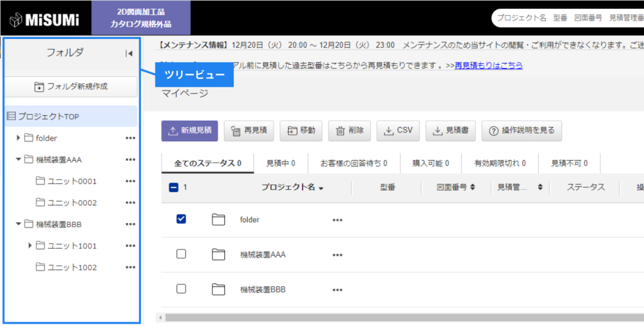644x326 pixels.
Task: Open options menu for 機械装置BBB in tree
Action: click(x=130, y=224)
